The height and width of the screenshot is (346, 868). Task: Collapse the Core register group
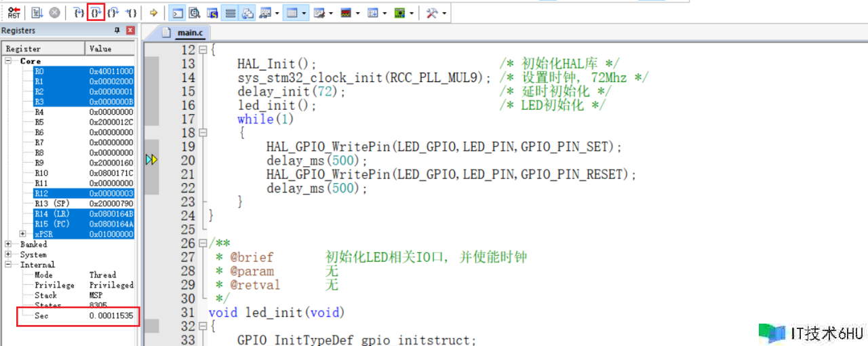[x=8, y=61]
